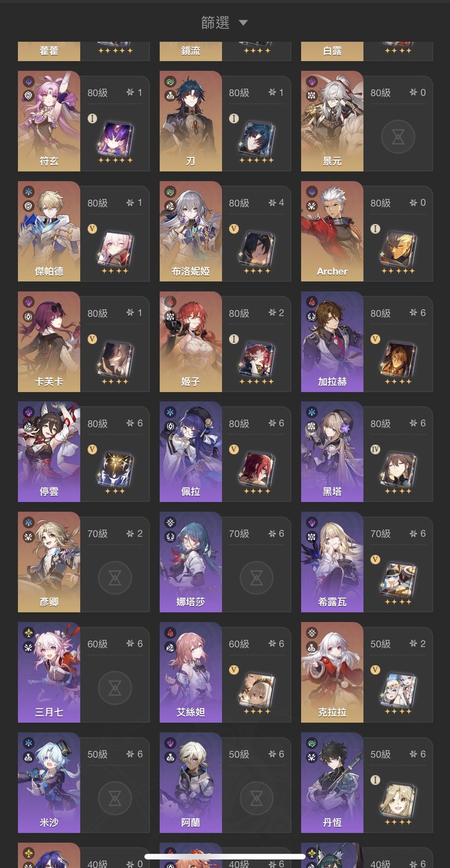Tap 停雲's three-star light cone icon
Screen dimensions: 450x868
(115, 469)
